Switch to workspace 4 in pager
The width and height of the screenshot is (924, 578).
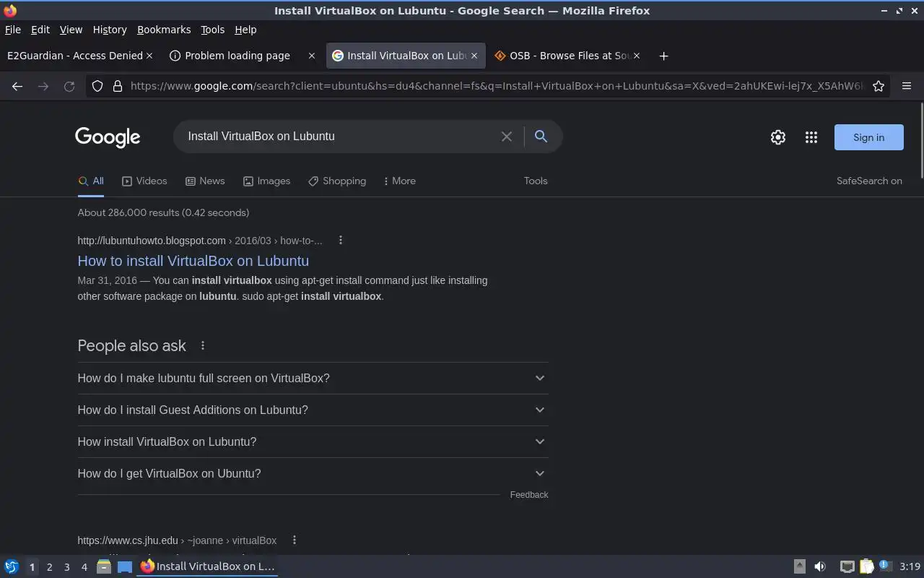(x=84, y=567)
